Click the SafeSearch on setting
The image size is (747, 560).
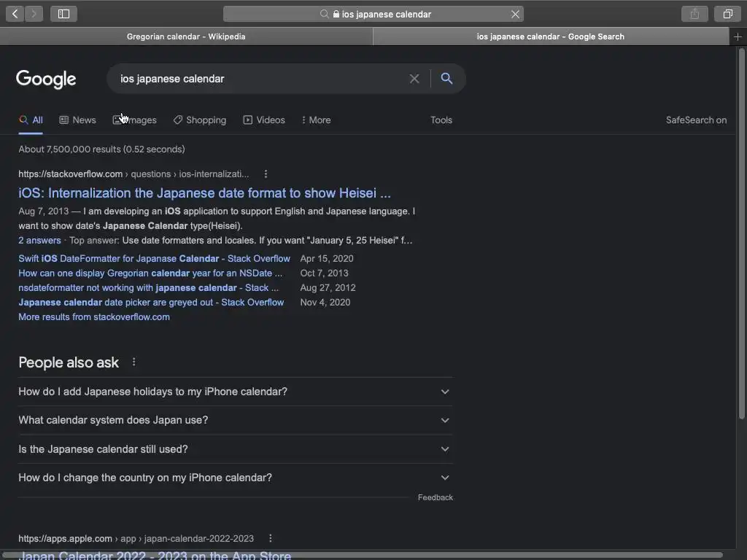click(696, 120)
